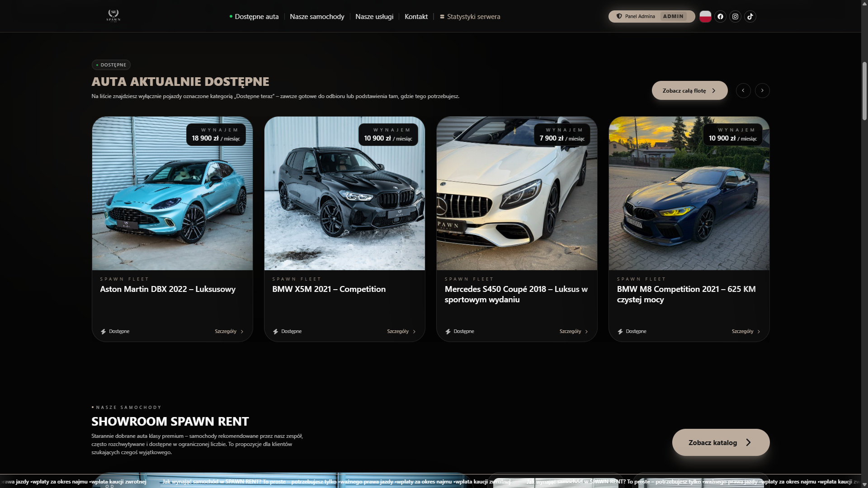Click the page vertical scrollbar thumb
This screenshot has width=868, height=488.
click(864, 91)
